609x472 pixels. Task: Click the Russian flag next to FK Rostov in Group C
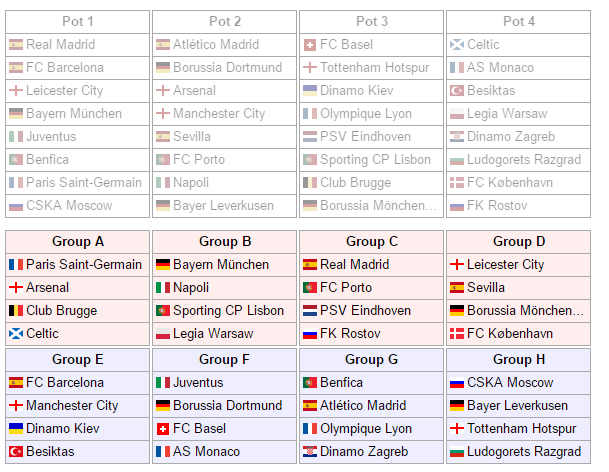[310, 334]
